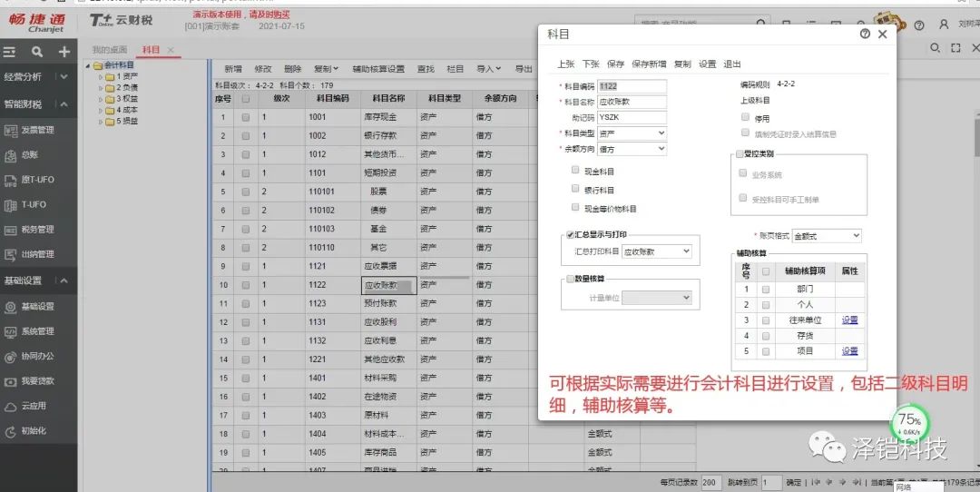Viewport: 980px width, 492px height.
Task: Switch to 我的桌面 tab
Action: click(x=110, y=49)
